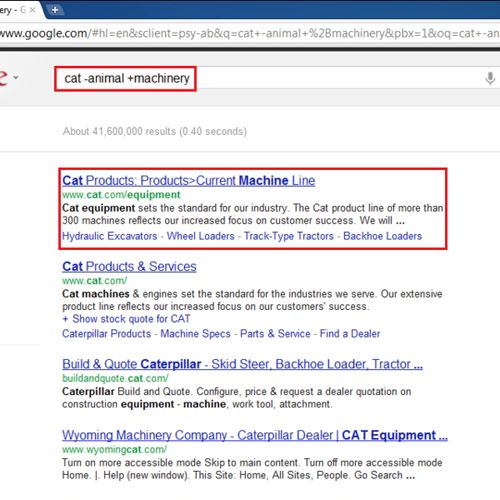This screenshot has width=500, height=500.
Task: Click the browser tab title ending in 'ery - G'
Action: pyautogui.click(x=13, y=10)
